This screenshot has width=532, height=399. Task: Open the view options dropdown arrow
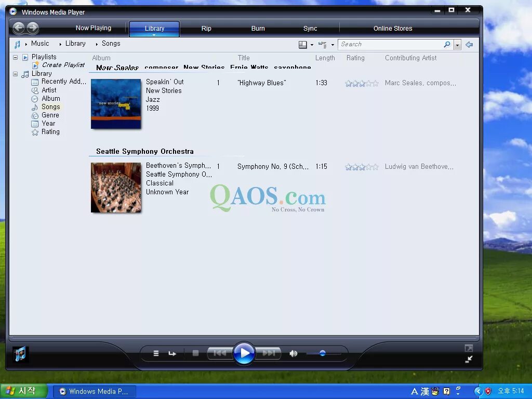[x=332, y=45]
